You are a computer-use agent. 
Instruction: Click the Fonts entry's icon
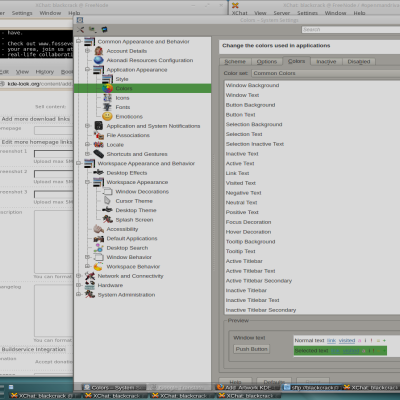pyautogui.click(x=107, y=107)
